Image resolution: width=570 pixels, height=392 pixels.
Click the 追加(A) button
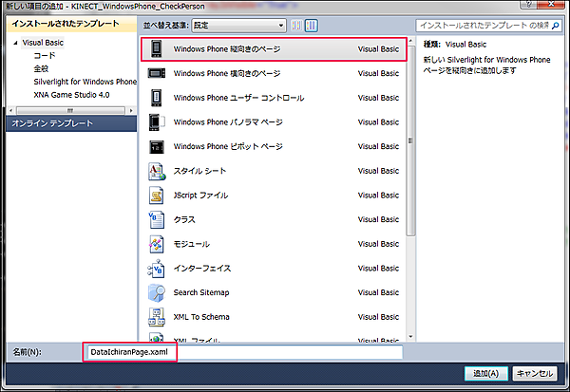click(486, 373)
